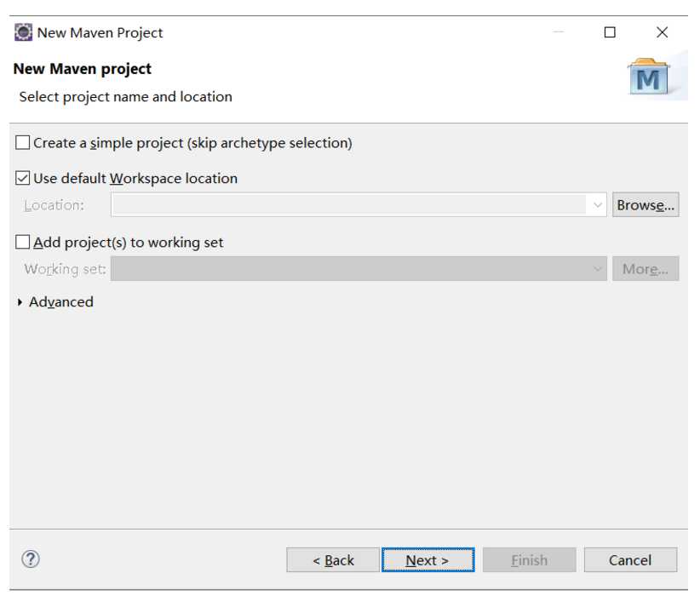Enable Create a simple project checkbox
This screenshot has height=596, width=700.
[22, 143]
